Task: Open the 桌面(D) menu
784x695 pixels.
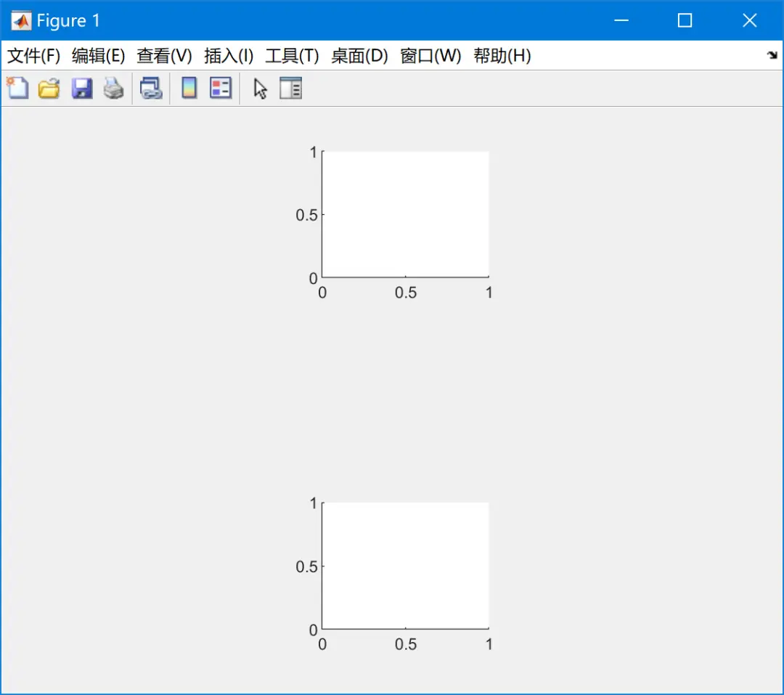Action: pyautogui.click(x=359, y=55)
